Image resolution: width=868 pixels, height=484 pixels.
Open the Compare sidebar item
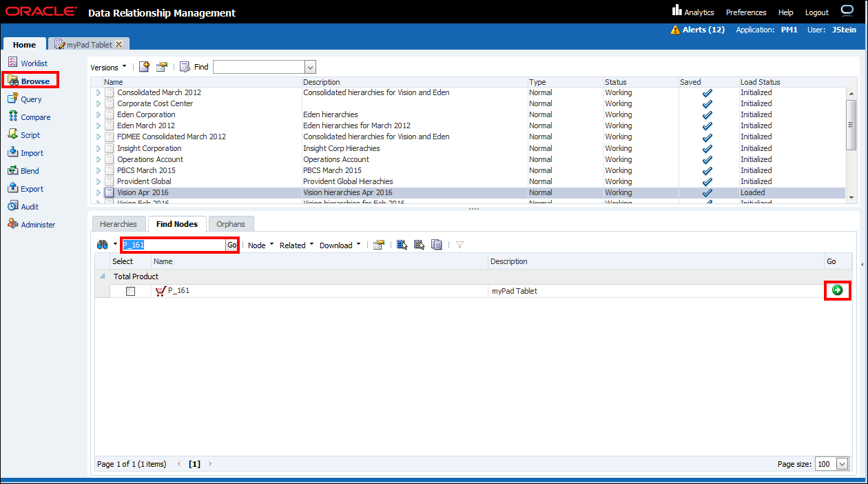pyautogui.click(x=29, y=117)
